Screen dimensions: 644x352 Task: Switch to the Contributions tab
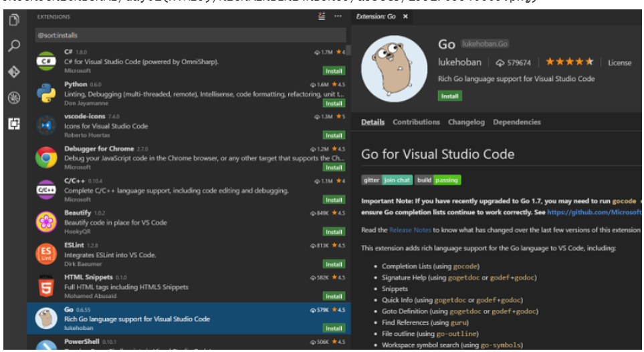tap(416, 122)
